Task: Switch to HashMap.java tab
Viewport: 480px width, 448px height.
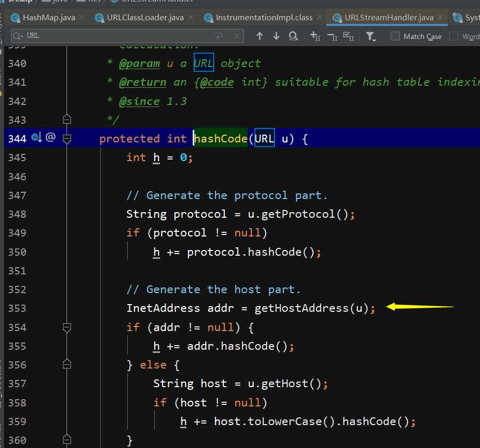Action: click(49, 18)
